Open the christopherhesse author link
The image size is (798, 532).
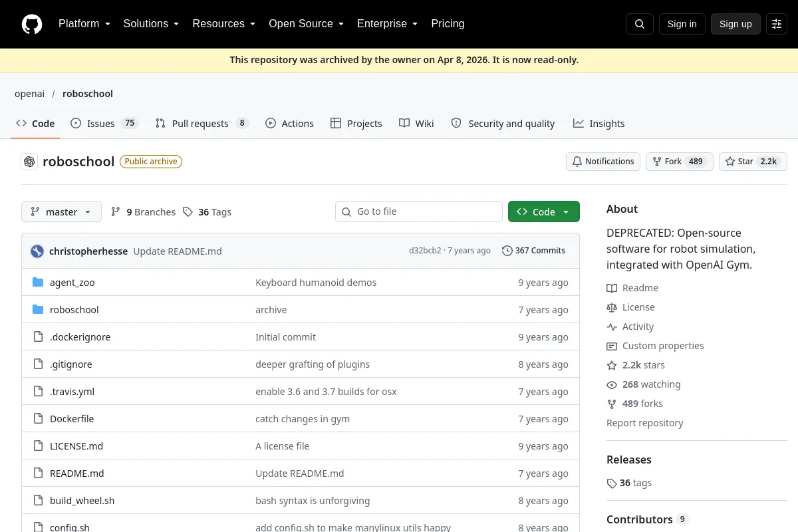click(x=88, y=251)
